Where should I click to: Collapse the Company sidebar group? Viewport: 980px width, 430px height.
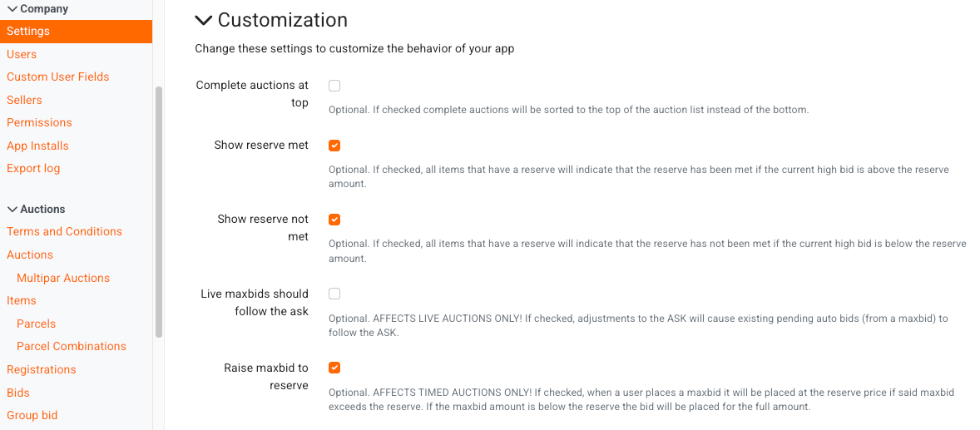(12, 9)
